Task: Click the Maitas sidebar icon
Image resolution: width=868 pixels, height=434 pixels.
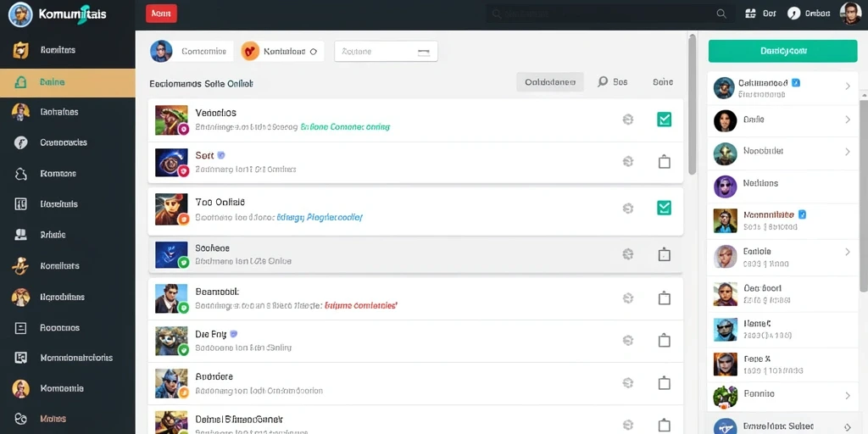Action: tap(20, 419)
